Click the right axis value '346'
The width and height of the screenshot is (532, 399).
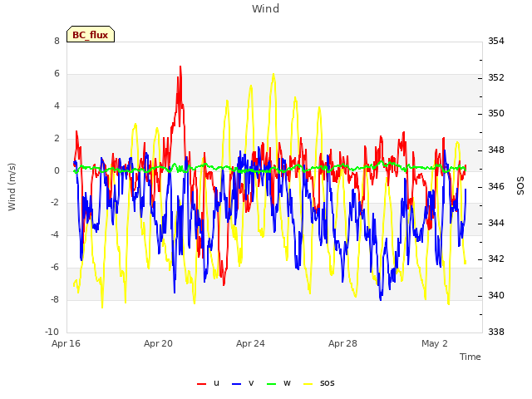pos(496,186)
